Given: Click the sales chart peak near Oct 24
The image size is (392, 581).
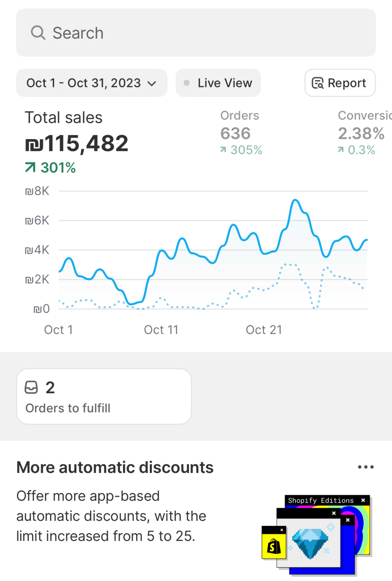Looking at the screenshot, I should coord(295,200).
